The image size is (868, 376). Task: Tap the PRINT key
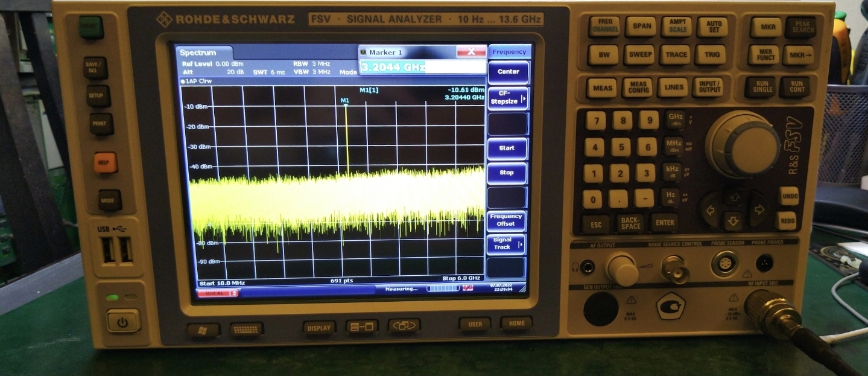(101, 124)
